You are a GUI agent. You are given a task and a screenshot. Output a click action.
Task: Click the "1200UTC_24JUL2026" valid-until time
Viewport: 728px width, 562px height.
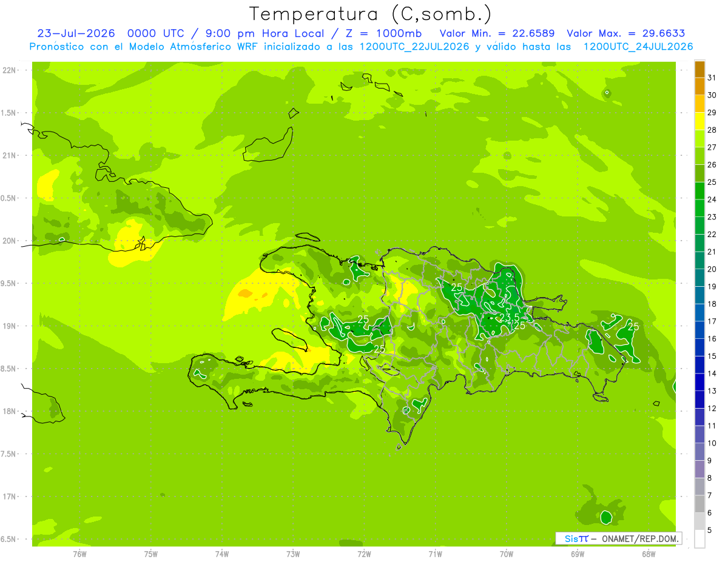[638, 47]
